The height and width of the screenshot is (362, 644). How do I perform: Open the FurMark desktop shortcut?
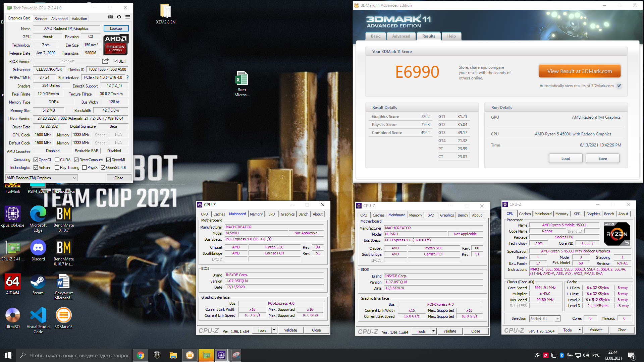(x=13, y=189)
